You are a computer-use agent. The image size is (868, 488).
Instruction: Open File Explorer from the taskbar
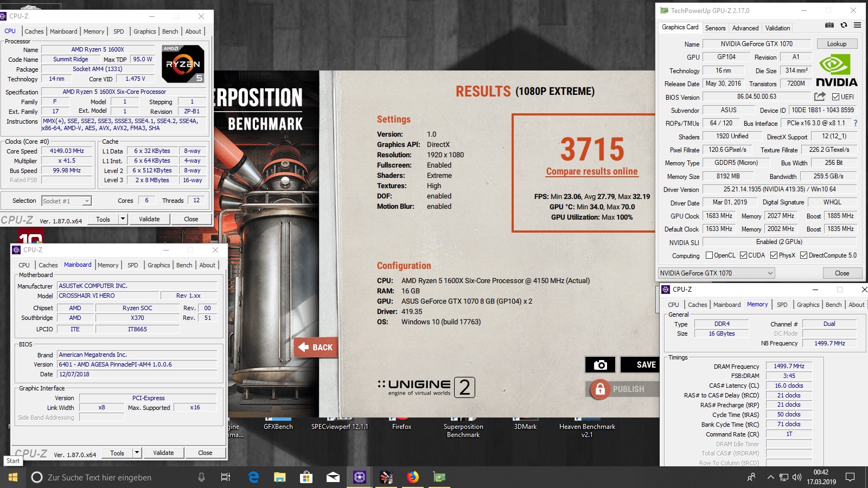tap(279, 477)
